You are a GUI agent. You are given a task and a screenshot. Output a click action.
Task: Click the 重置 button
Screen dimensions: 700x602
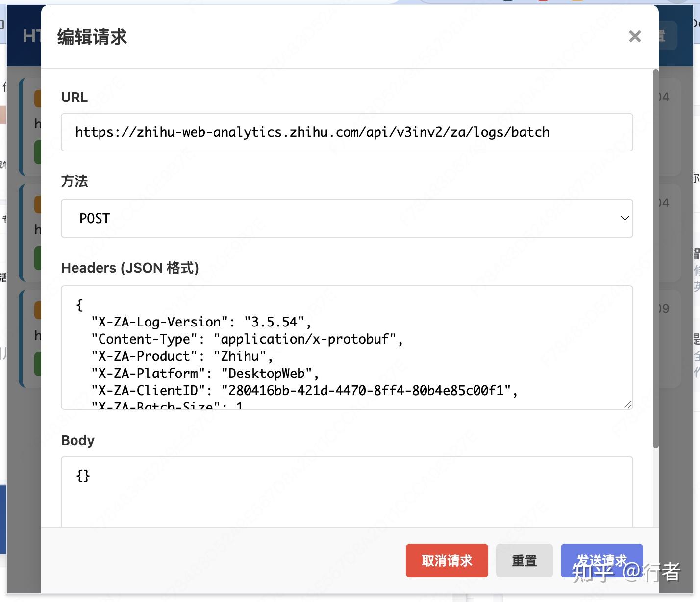[525, 560]
